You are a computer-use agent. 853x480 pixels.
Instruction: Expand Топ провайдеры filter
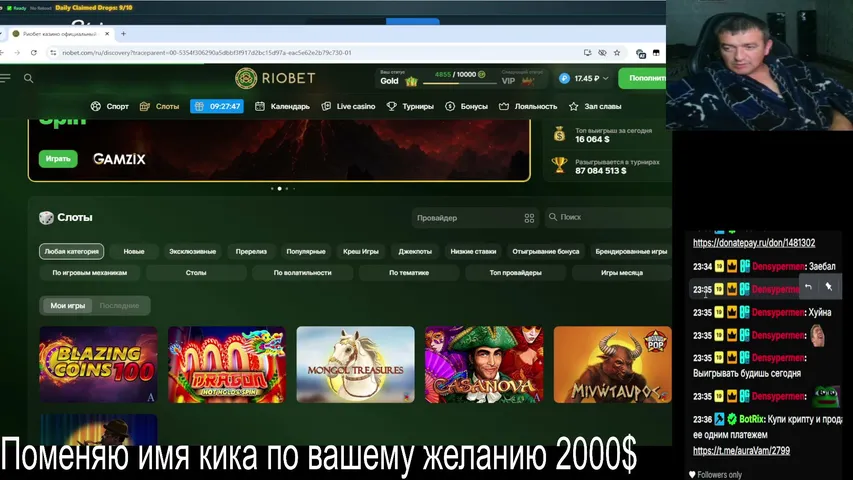(515, 273)
